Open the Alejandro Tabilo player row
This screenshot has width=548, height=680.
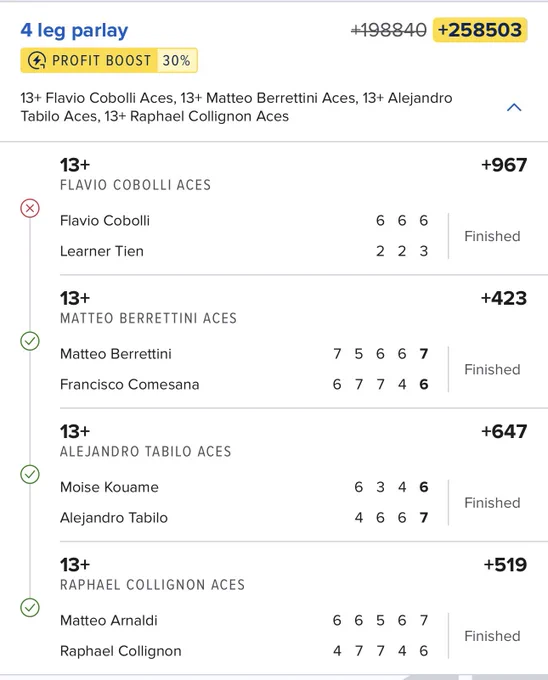(x=244, y=517)
